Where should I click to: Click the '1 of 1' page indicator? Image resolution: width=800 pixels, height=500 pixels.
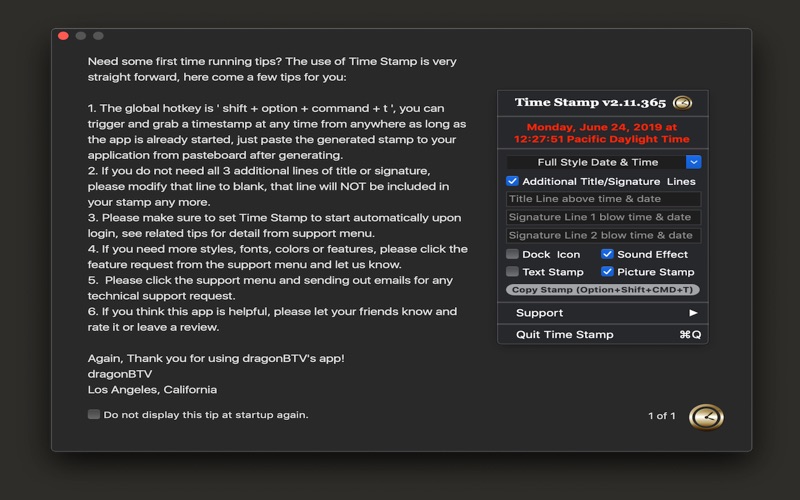coord(662,416)
